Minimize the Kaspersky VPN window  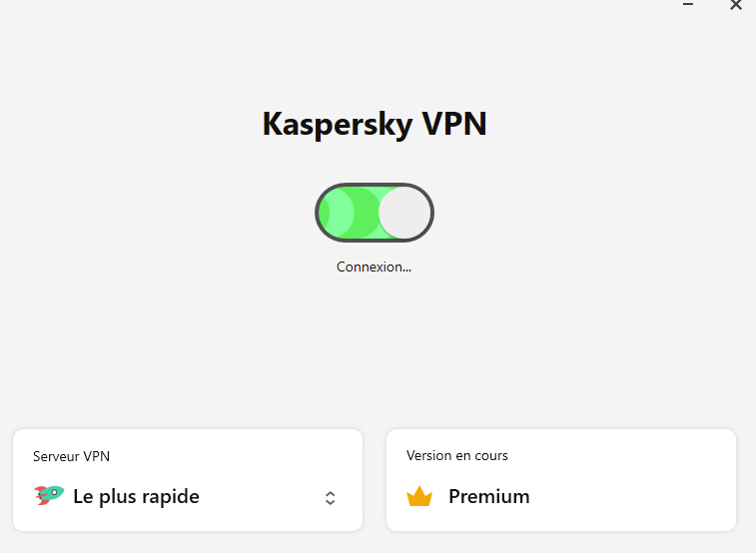tap(688, 6)
